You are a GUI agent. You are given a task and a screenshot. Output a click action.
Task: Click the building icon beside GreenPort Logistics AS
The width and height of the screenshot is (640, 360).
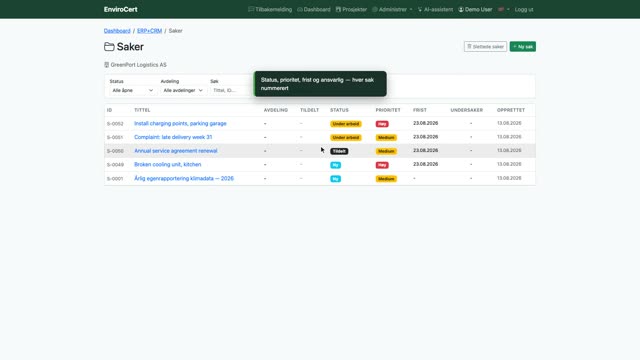pyautogui.click(x=107, y=65)
